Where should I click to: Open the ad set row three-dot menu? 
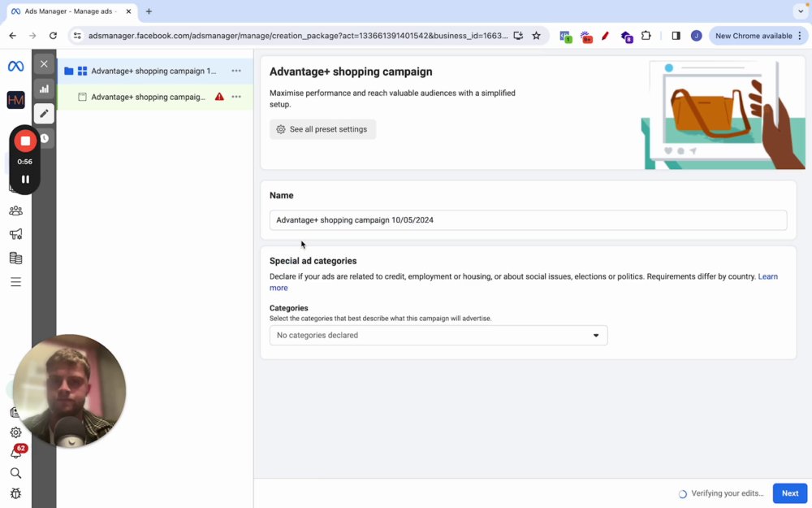236,97
